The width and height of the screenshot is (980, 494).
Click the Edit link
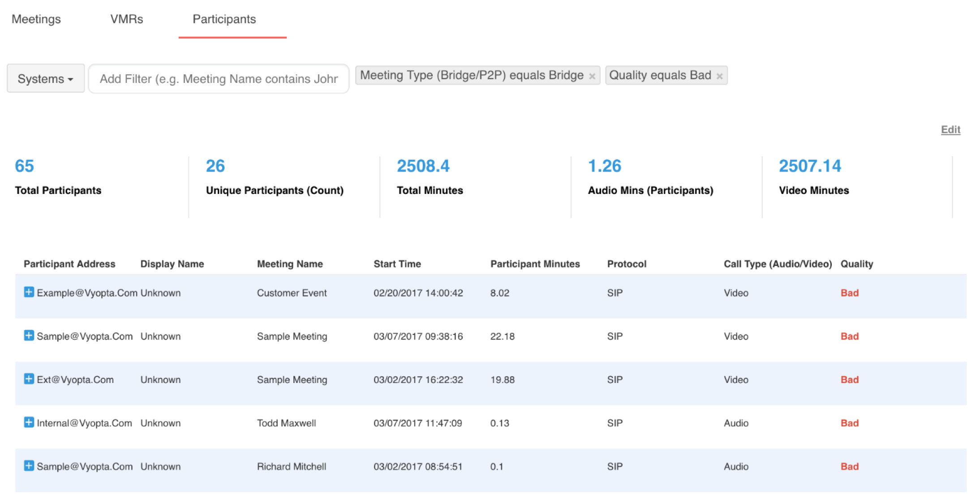(950, 130)
